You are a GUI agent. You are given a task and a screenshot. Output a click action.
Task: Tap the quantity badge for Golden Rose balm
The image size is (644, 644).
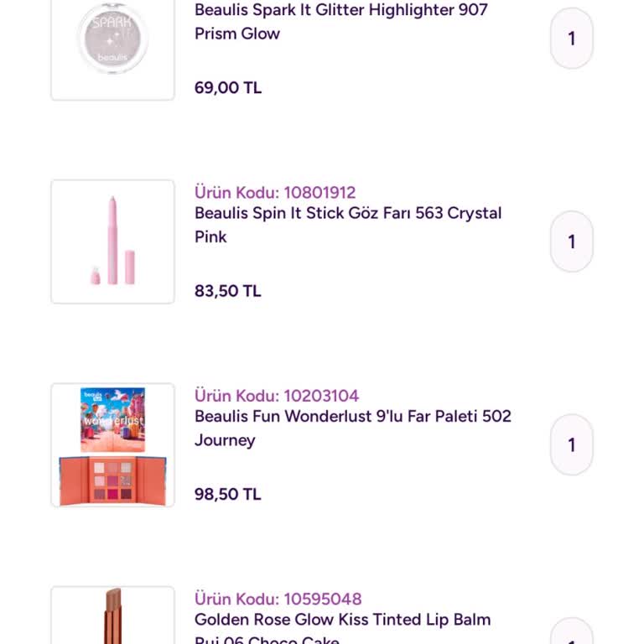(x=572, y=633)
